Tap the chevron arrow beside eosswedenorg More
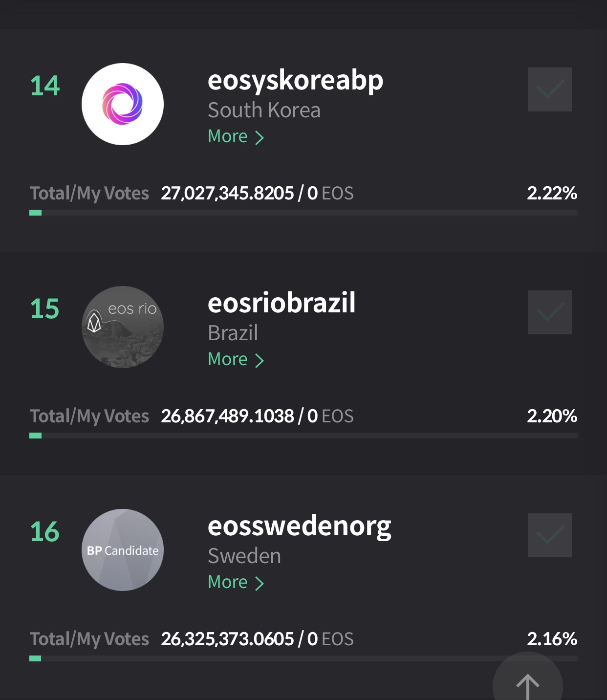Image resolution: width=607 pixels, height=700 pixels. [x=260, y=584]
